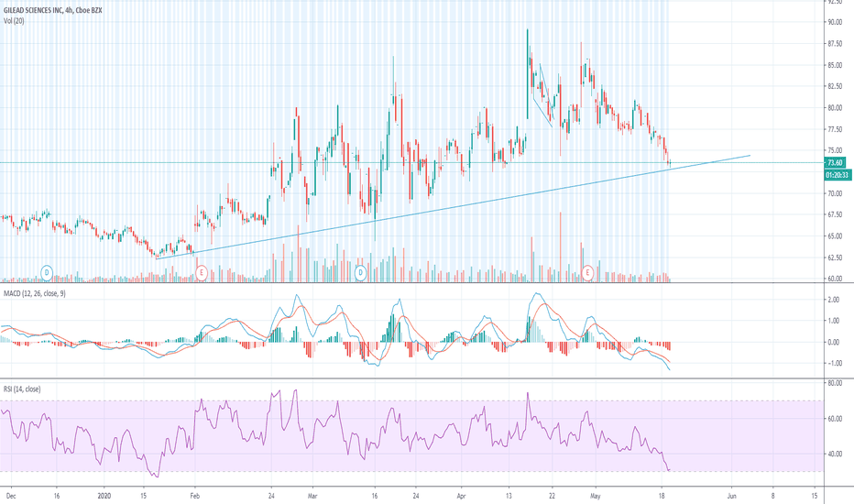
Task: Click the 62.50 price axis label
Action: click(835, 257)
